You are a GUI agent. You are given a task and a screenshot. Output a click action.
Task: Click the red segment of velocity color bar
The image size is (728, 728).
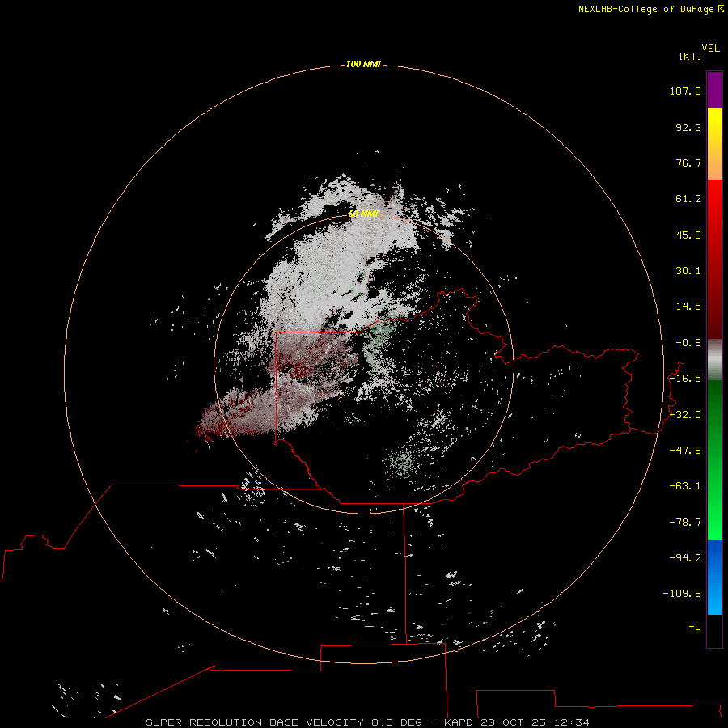(x=714, y=259)
